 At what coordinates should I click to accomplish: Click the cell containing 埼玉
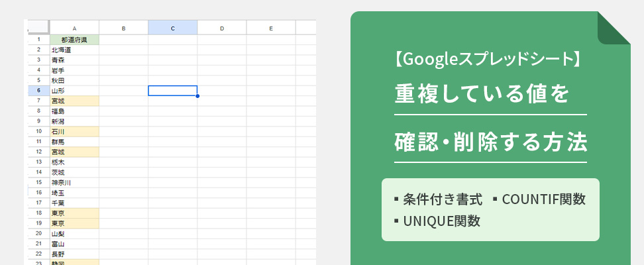click(74, 193)
